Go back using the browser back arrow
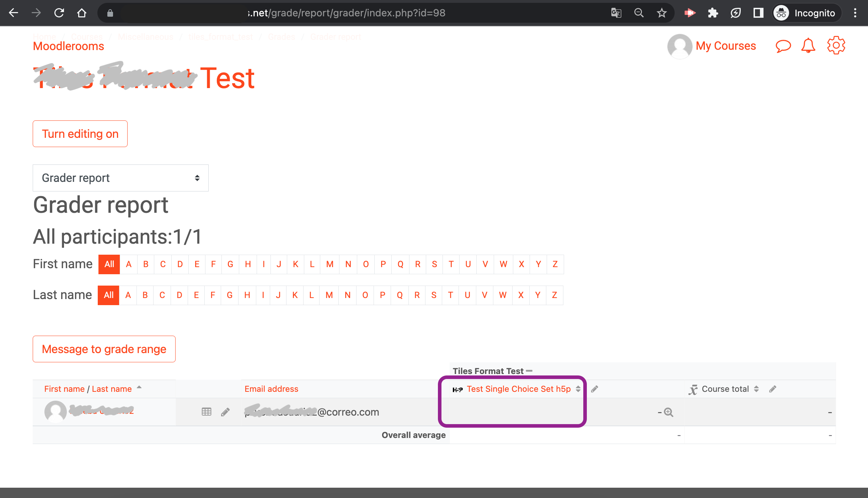 [x=14, y=13]
